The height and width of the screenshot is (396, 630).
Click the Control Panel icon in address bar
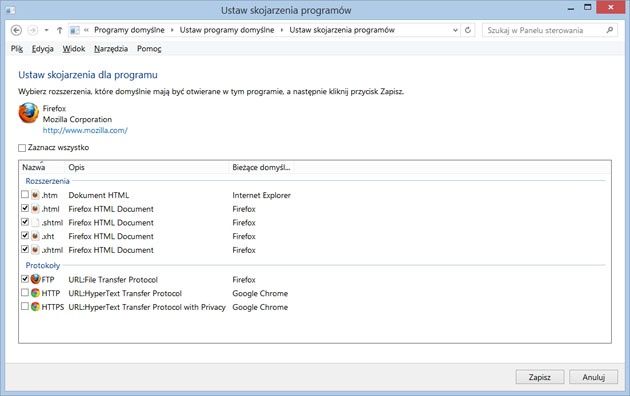pyautogui.click(x=75, y=30)
